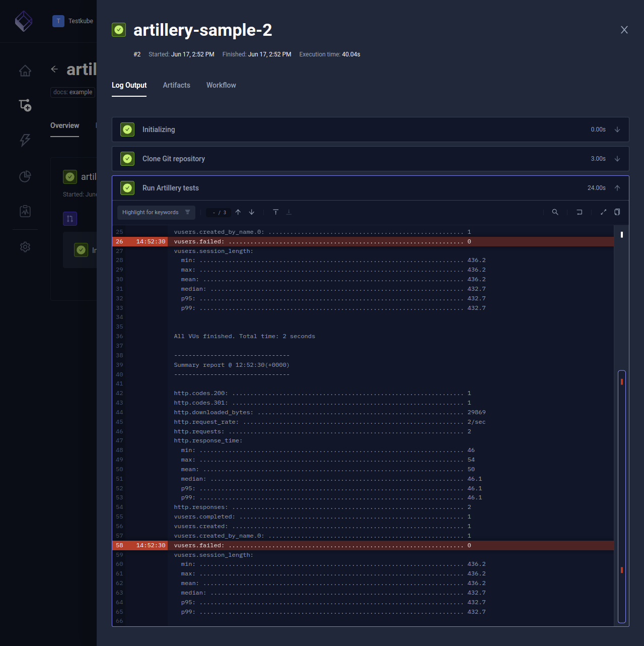Go to next search match with down arrow
Image resolution: width=644 pixels, height=646 pixels.
pos(251,212)
